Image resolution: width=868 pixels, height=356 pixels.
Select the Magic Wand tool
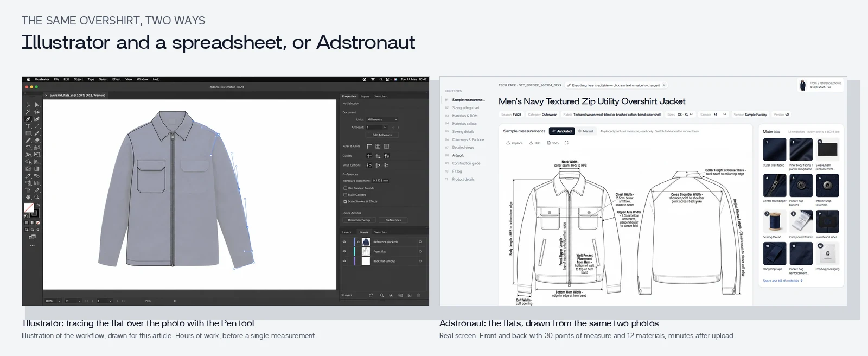(28, 112)
